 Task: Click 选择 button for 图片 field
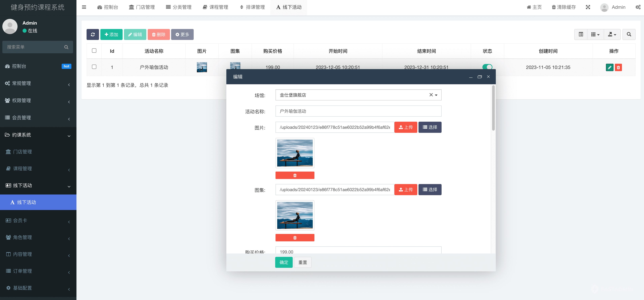click(430, 127)
